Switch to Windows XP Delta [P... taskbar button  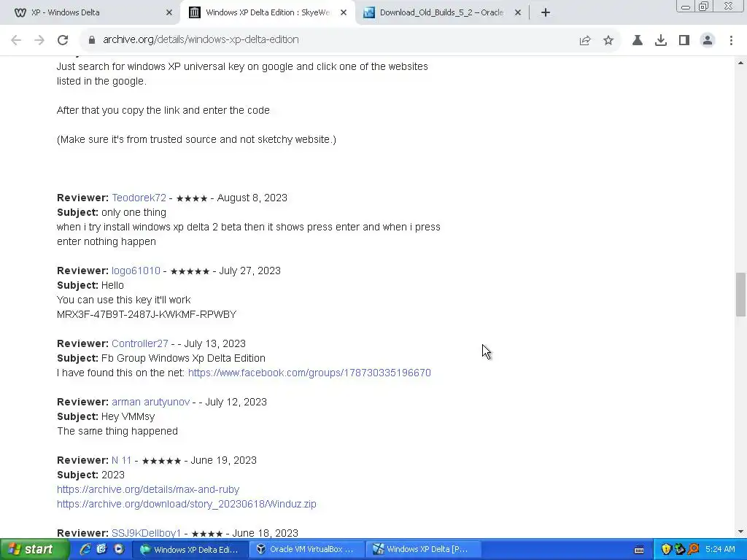(x=424, y=549)
